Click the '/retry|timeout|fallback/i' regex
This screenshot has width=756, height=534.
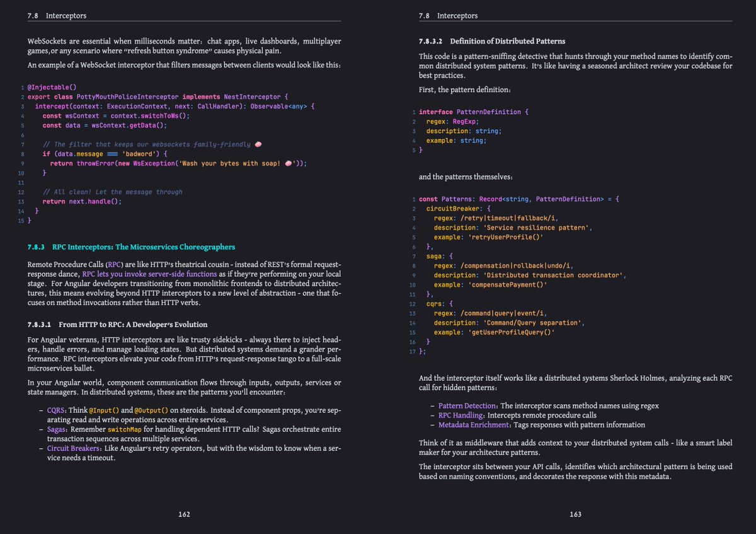(508, 218)
